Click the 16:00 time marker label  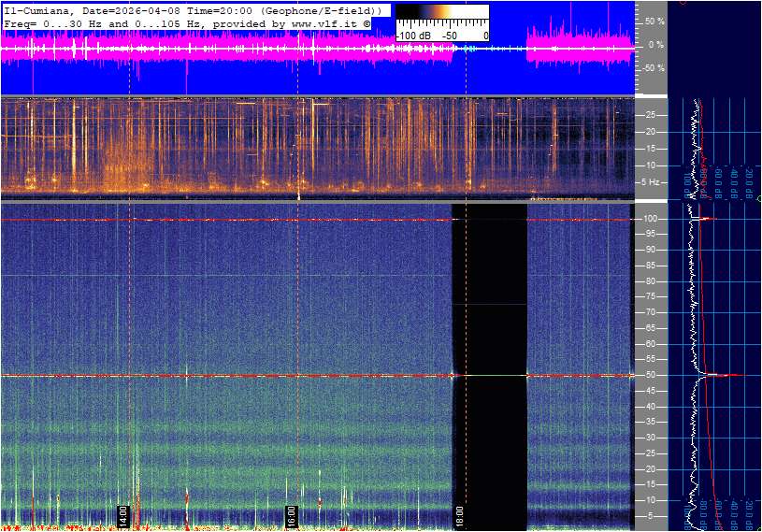[x=291, y=515]
